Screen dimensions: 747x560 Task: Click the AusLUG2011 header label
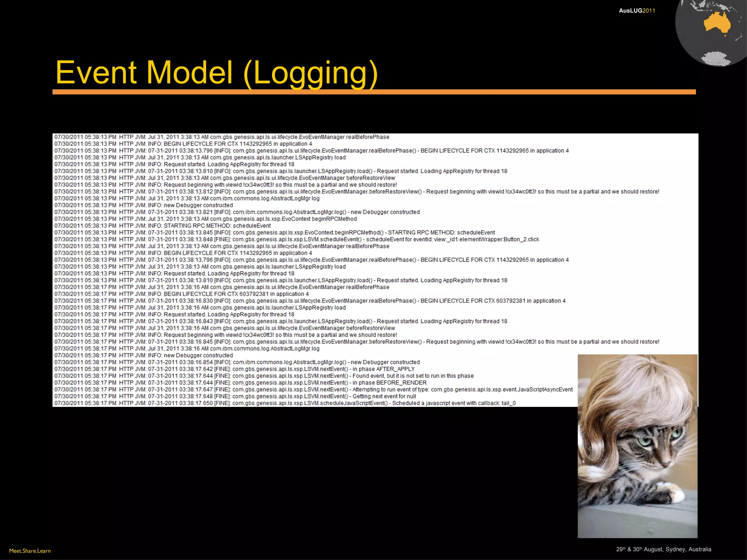click(x=637, y=11)
